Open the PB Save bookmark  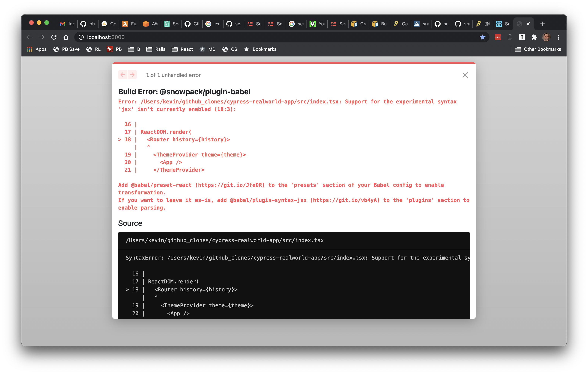pos(66,49)
